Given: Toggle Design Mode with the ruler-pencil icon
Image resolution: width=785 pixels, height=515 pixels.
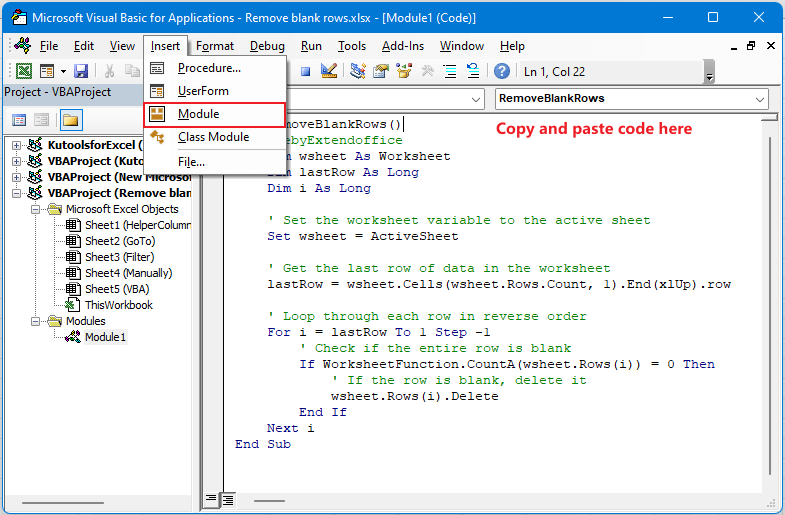Looking at the screenshot, I should click(x=328, y=71).
